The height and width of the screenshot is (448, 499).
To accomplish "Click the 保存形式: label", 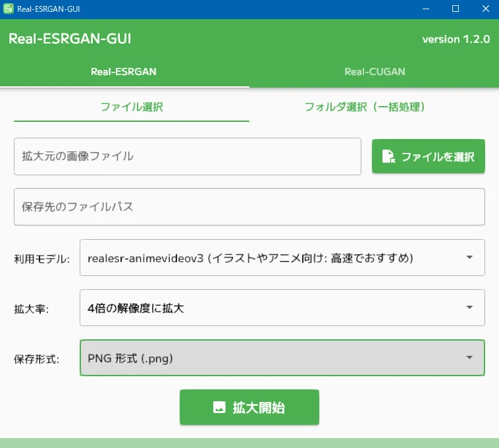I will [x=36, y=359].
